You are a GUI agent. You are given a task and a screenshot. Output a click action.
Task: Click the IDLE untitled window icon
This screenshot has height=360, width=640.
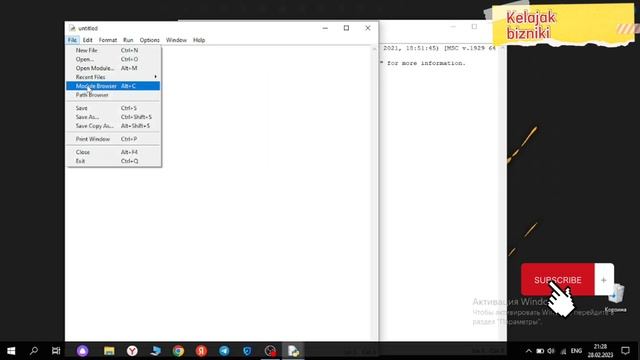[x=72, y=28]
